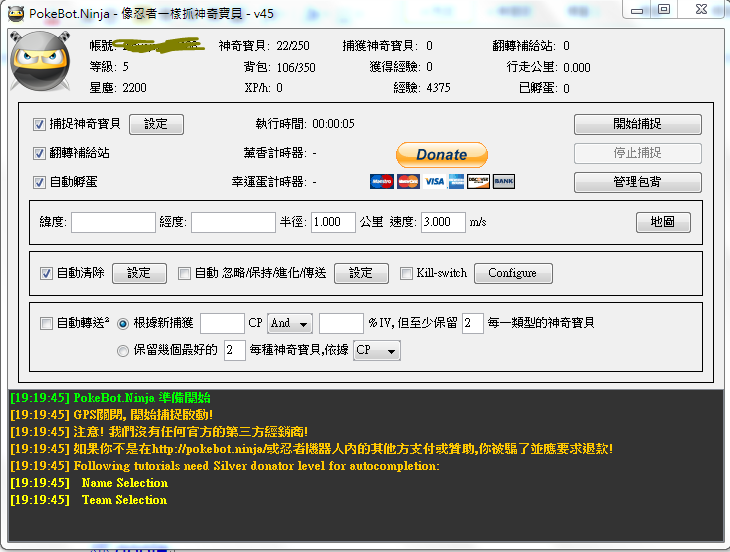Toggle 自動孵蛋 checkbox
Image resolution: width=730 pixels, height=552 pixels.
click(x=39, y=182)
